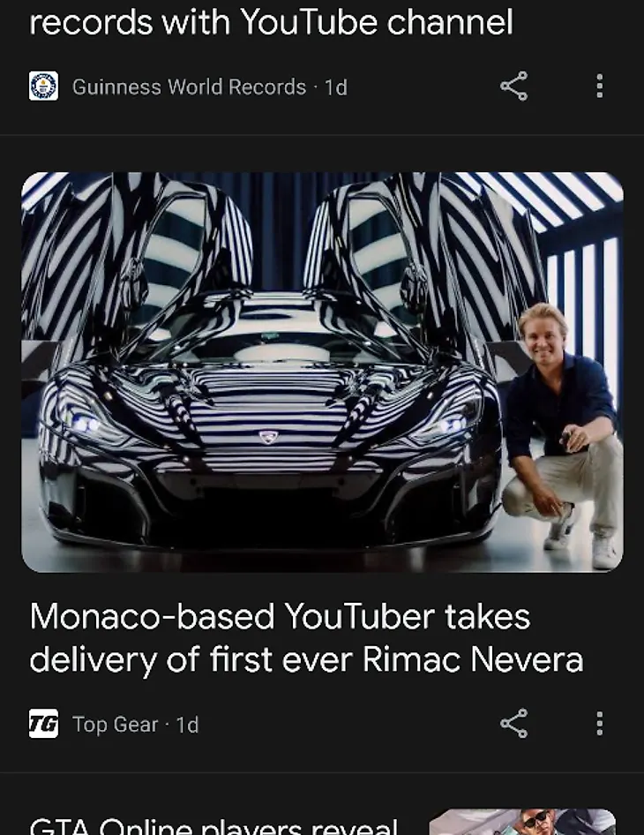Click the Guinness World Records logo icon
644x835 pixels.
tap(43, 86)
